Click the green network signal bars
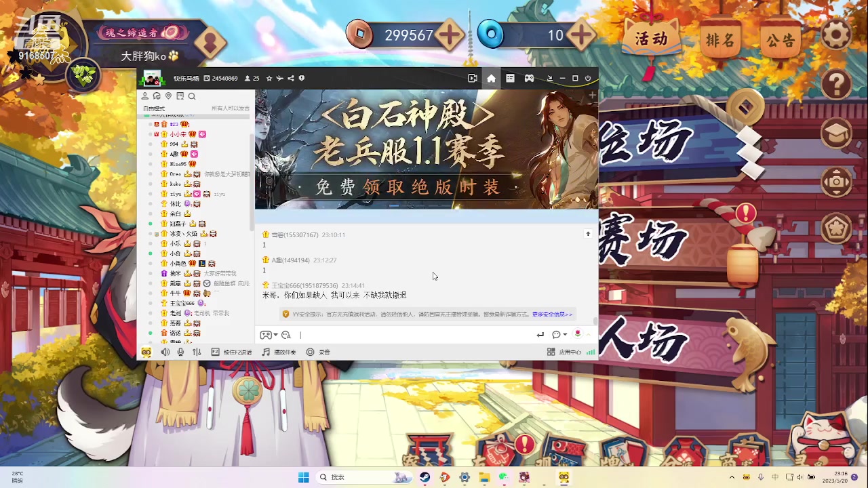868x488 pixels. point(591,352)
